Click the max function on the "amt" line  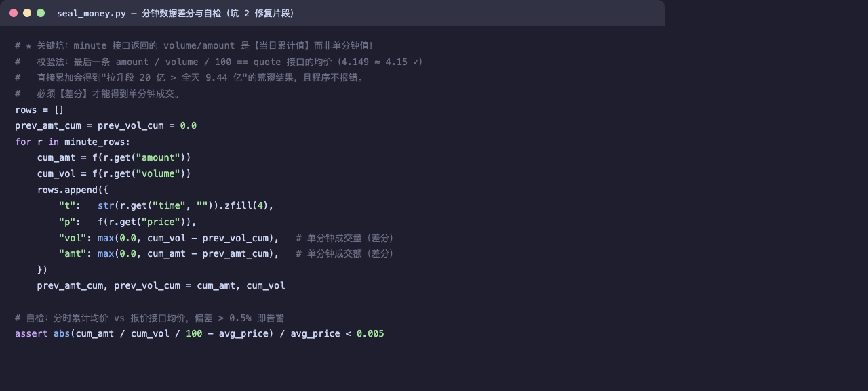point(106,253)
